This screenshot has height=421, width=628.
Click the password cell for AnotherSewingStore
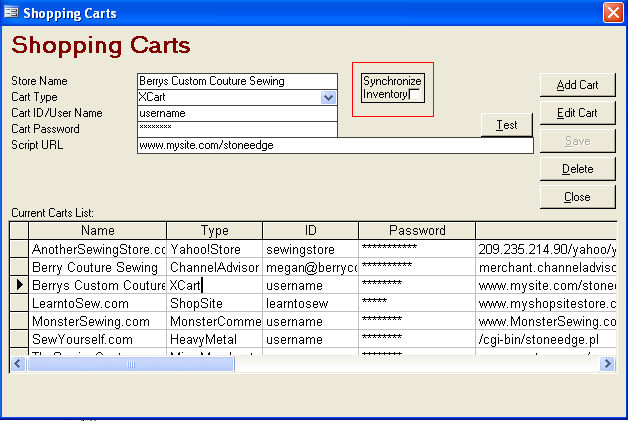417,249
